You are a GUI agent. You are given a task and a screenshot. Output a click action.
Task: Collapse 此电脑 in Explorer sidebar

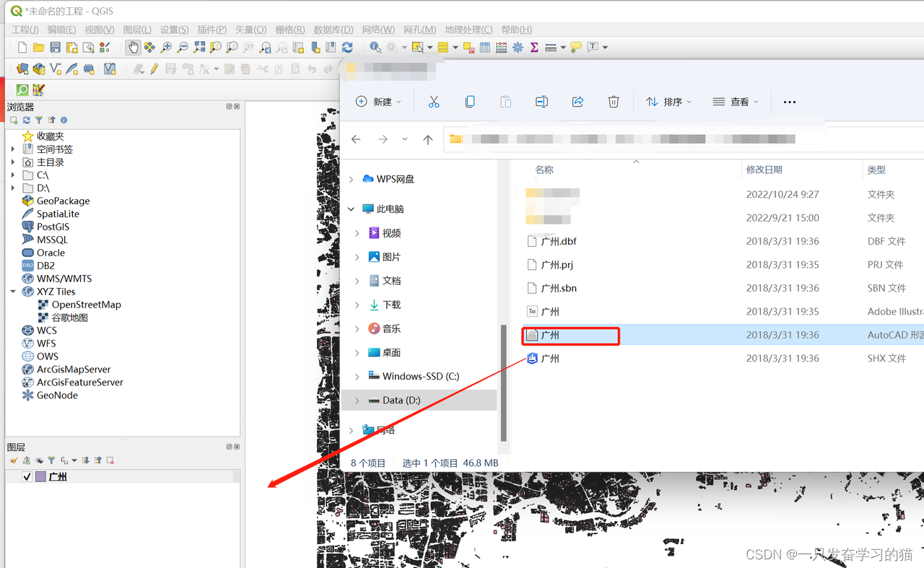(x=352, y=209)
